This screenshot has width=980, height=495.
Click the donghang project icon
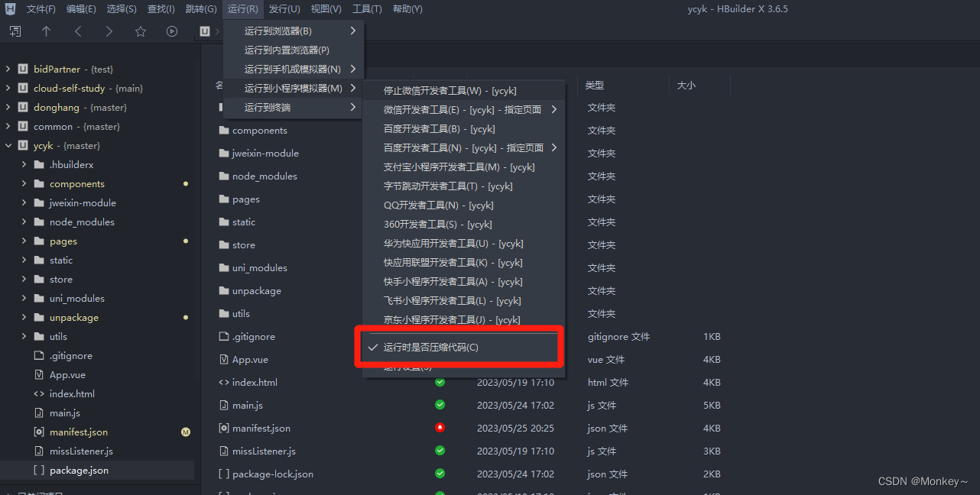click(x=23, y=107)
